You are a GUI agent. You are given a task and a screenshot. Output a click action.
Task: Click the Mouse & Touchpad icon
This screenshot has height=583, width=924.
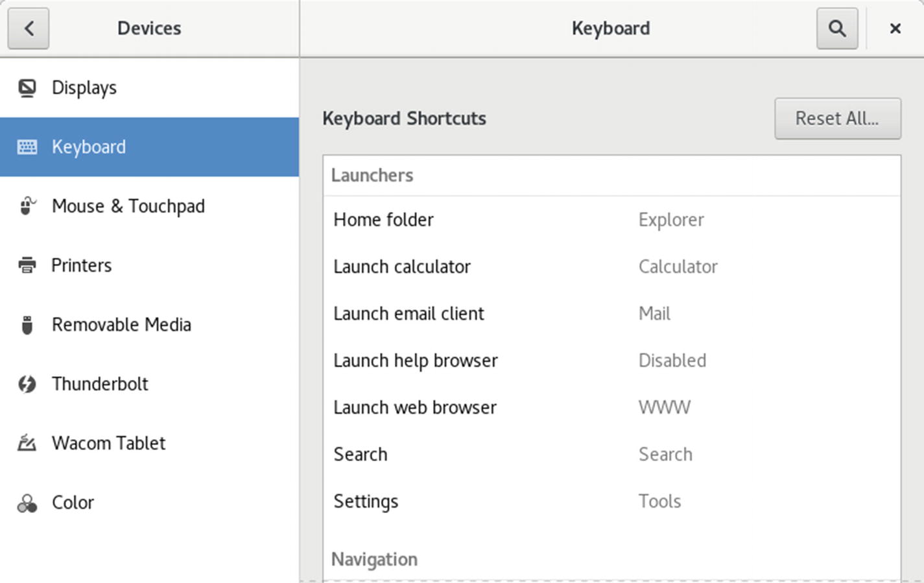27,206
